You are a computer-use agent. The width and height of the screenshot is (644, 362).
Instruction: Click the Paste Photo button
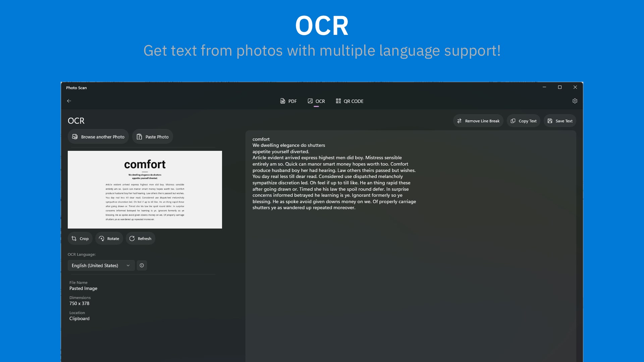[x=153, y=137]
